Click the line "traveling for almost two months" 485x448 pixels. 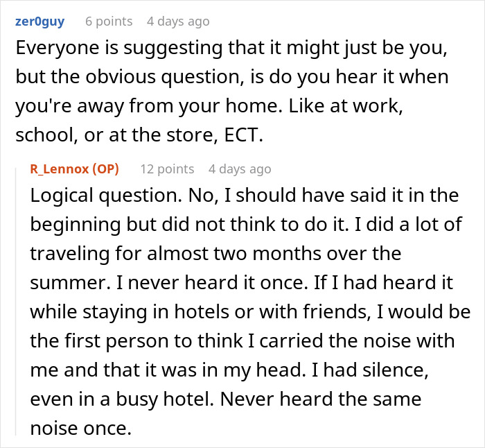215,254
